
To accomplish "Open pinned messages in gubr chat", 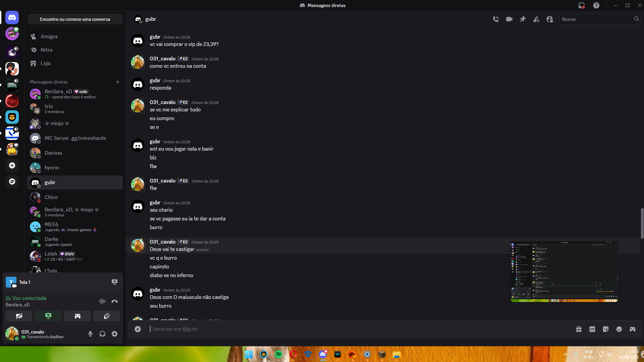I will tap(523, 19).
